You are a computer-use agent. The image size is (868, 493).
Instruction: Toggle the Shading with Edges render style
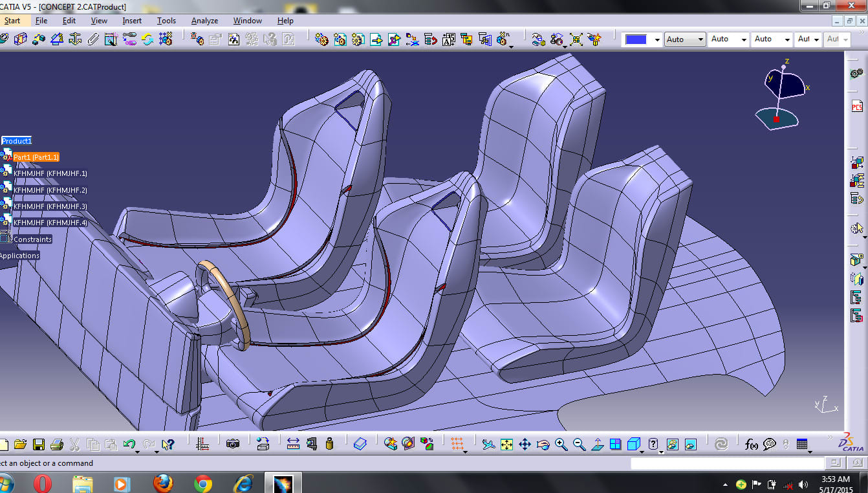tap(632, 444)
